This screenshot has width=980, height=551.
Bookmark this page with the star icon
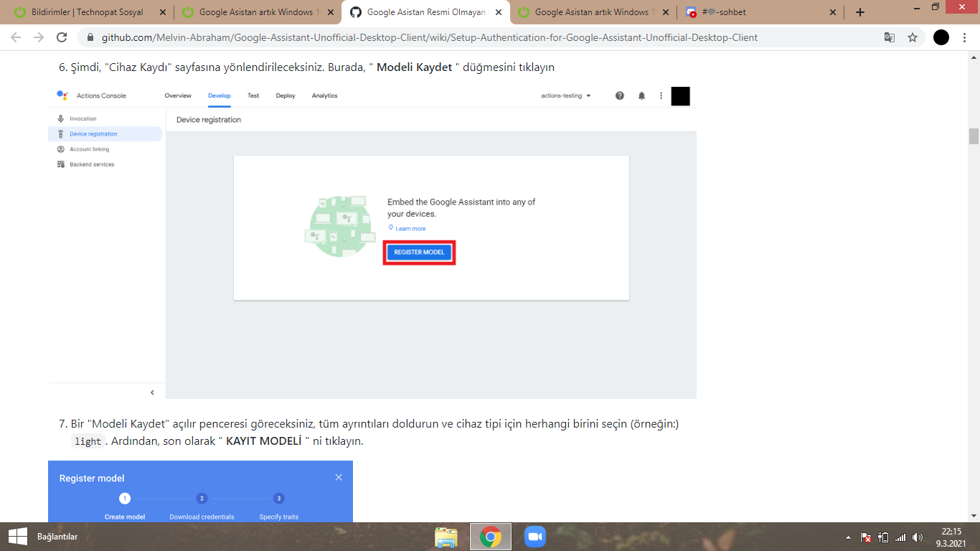pos(913,37)
